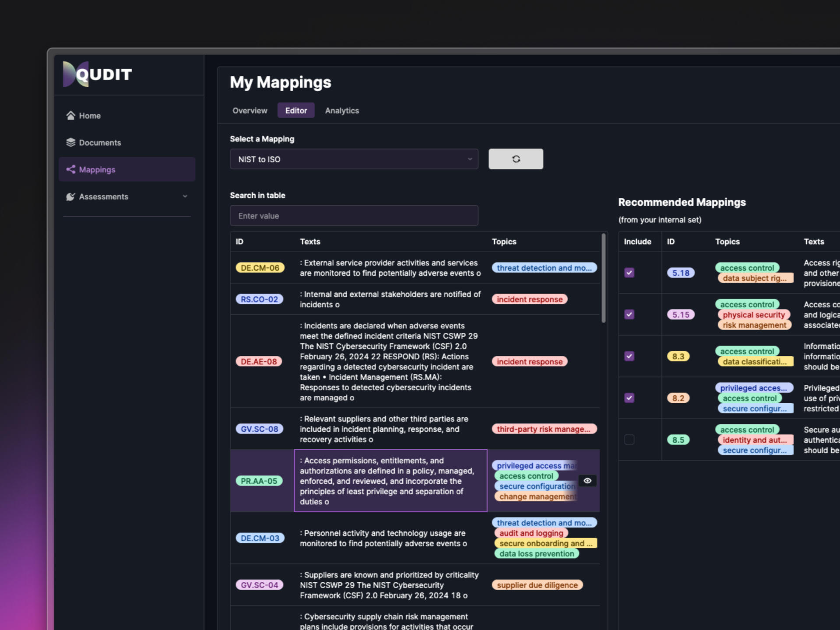Image resolution: width=840 pixels, height=630 pixels.
Task: Click the Assessments icon in sidebar
Action: pos(70,197)
